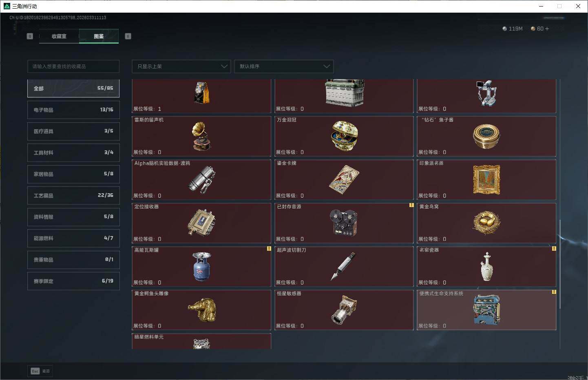
Task: Click the exclamation badge on 名窑瓷器
Action: coord(554,248)
